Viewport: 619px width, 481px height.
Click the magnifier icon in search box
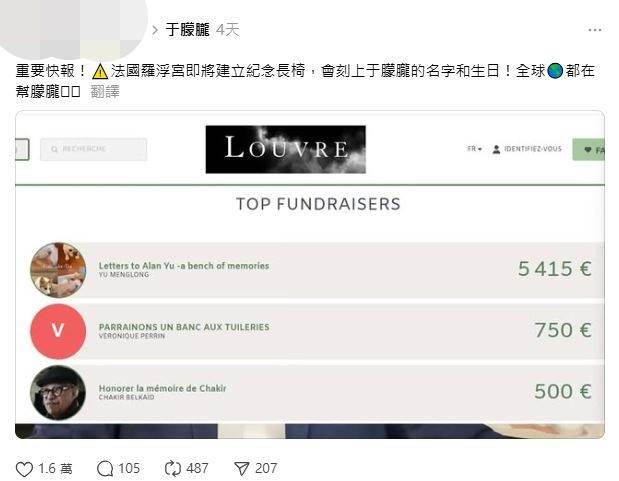pos(54,149)
